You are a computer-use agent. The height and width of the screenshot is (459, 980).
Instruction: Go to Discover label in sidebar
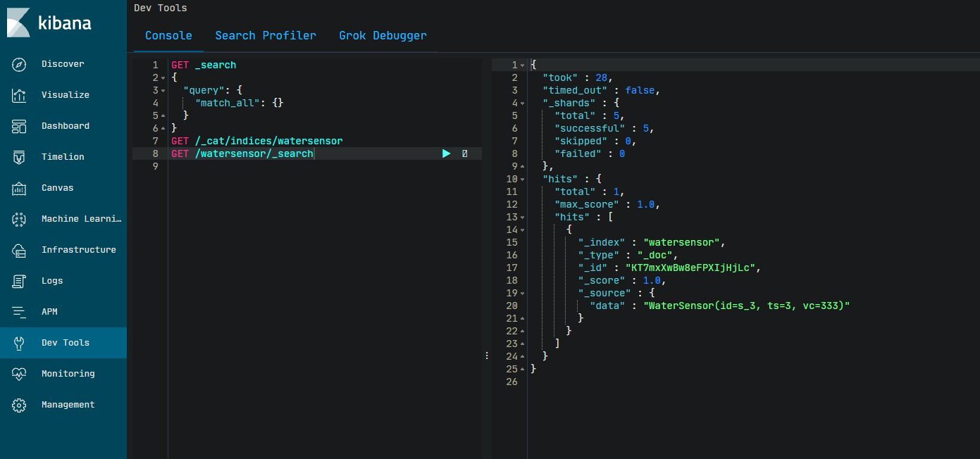63,64
